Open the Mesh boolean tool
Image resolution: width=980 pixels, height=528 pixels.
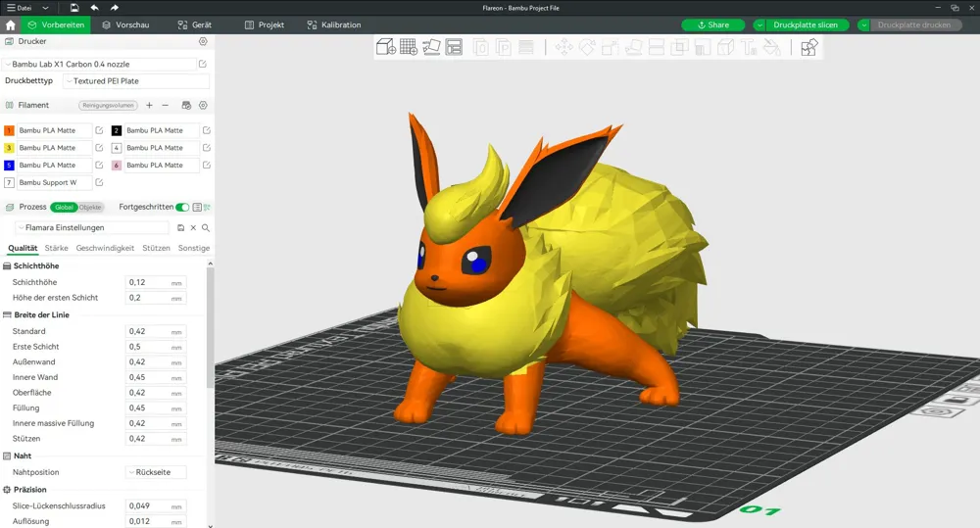pyautogui.click(x=679, y=47)
